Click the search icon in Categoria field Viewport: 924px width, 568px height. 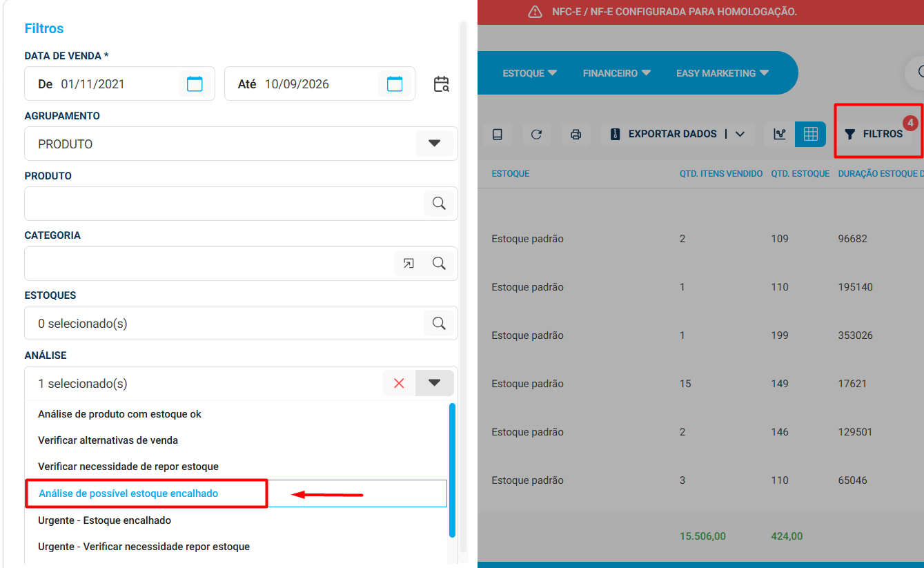coord(439,264)
